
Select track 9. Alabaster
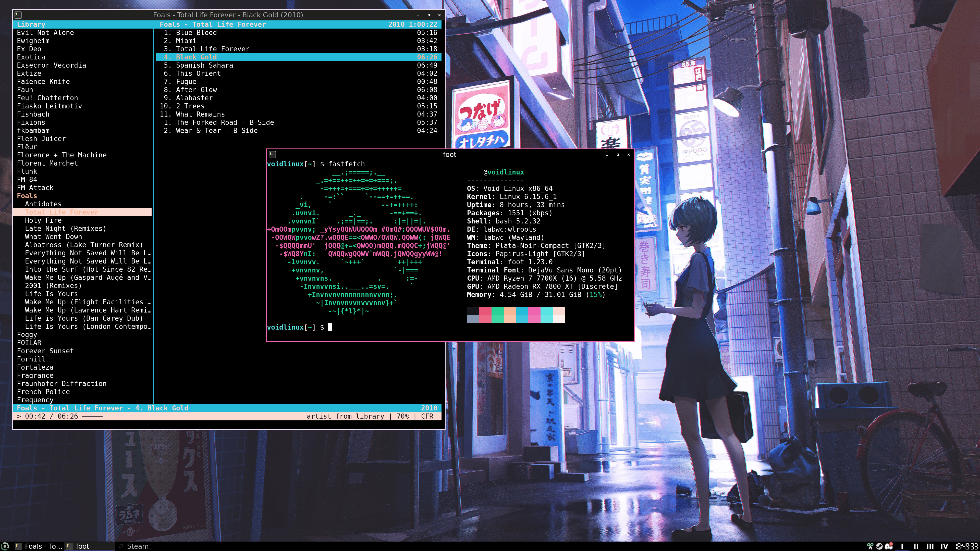(298, 98)
